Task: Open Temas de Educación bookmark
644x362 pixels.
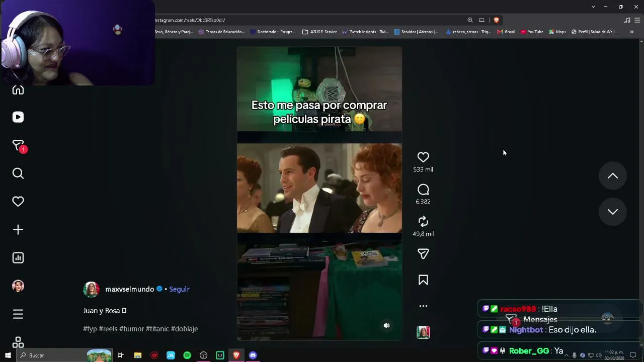Action: [x=221, y=32]
